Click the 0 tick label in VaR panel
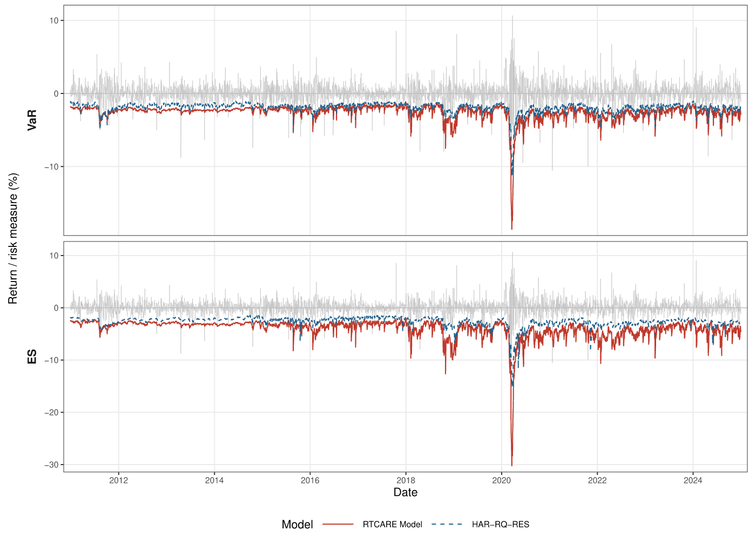 tap(56, 93)
